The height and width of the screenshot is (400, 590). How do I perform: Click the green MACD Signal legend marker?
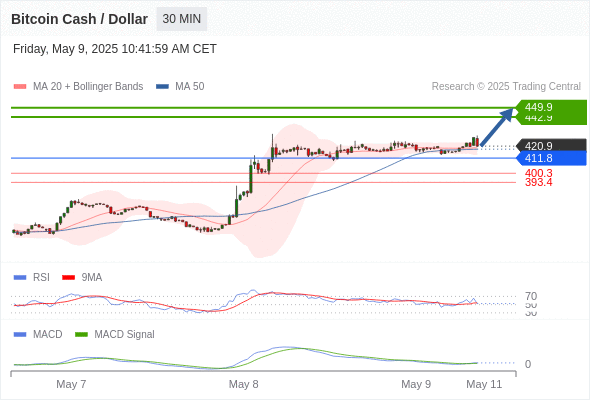(x=81, y=335)
